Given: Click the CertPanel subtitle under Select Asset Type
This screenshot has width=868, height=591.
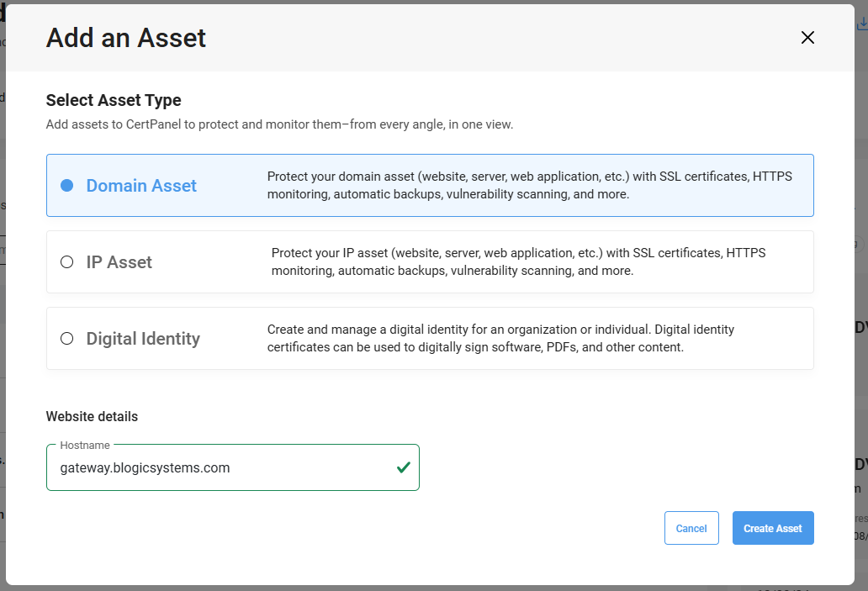Looking at the screenshot, I should click(x=279, y=124).
